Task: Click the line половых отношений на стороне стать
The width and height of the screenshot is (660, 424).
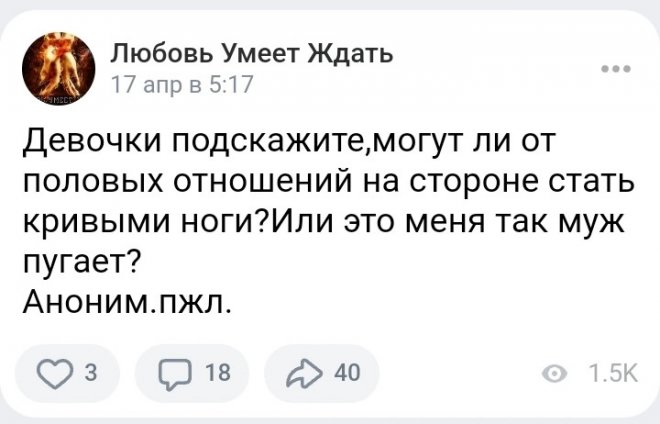Action: pyautogui.click(x=328, y=181)
